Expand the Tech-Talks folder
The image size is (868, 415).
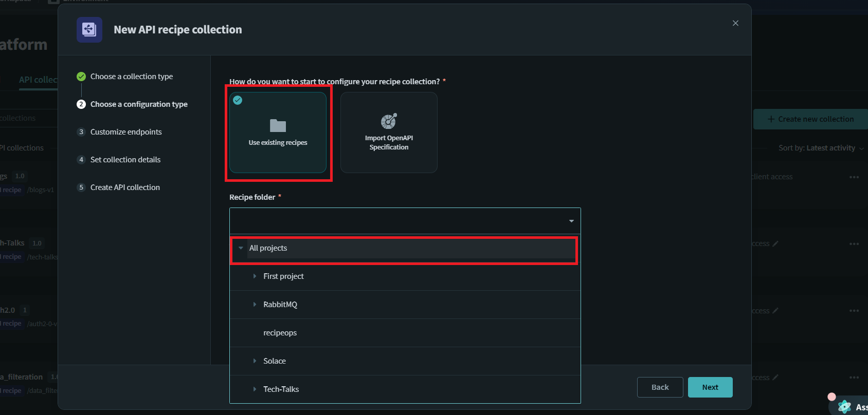click(255, 389)
